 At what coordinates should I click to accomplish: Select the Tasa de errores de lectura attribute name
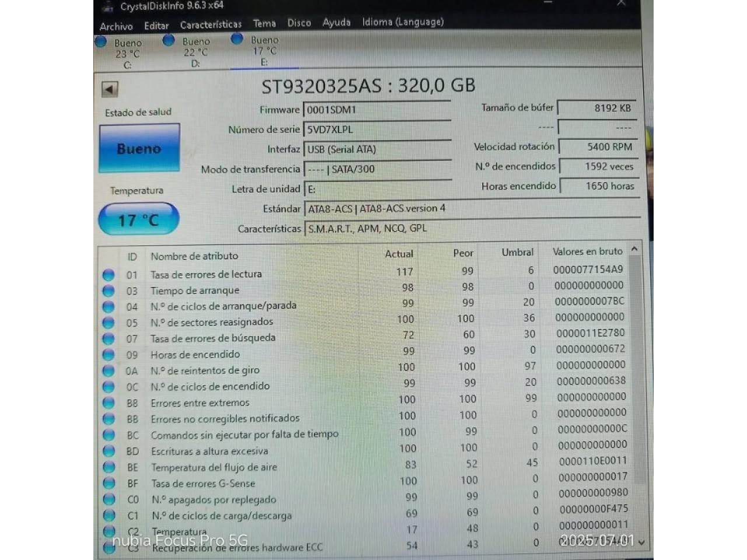[x=206, y=274]
